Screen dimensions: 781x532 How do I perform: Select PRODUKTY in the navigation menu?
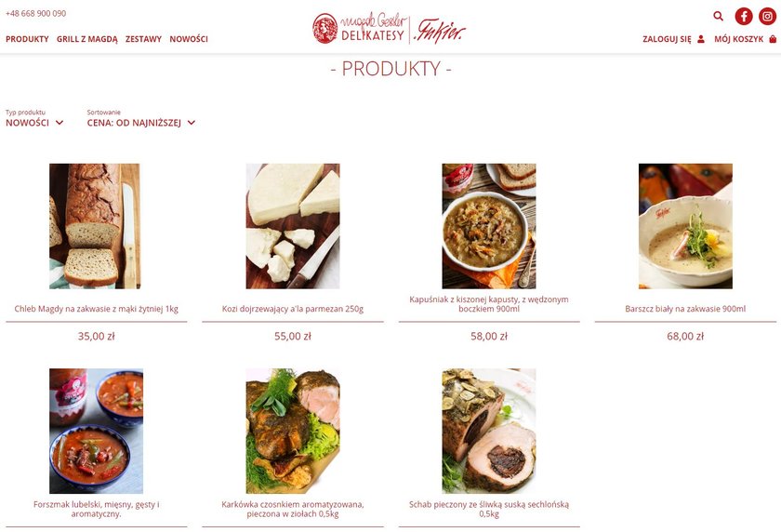27,39
